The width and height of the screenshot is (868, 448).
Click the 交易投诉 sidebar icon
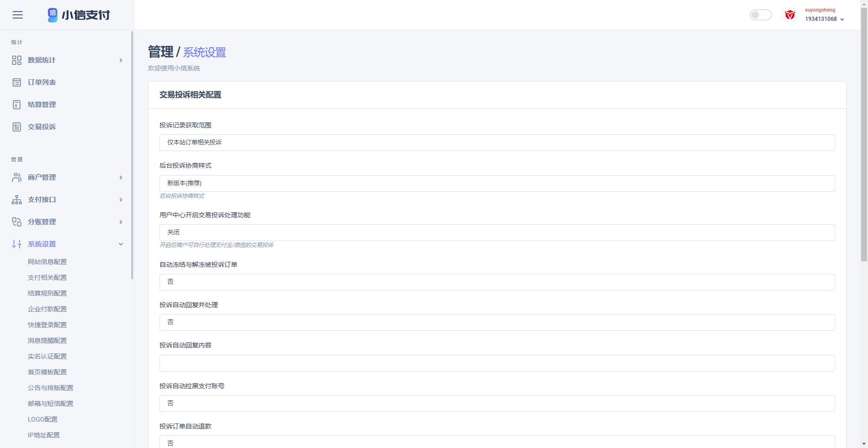(17, 127)
